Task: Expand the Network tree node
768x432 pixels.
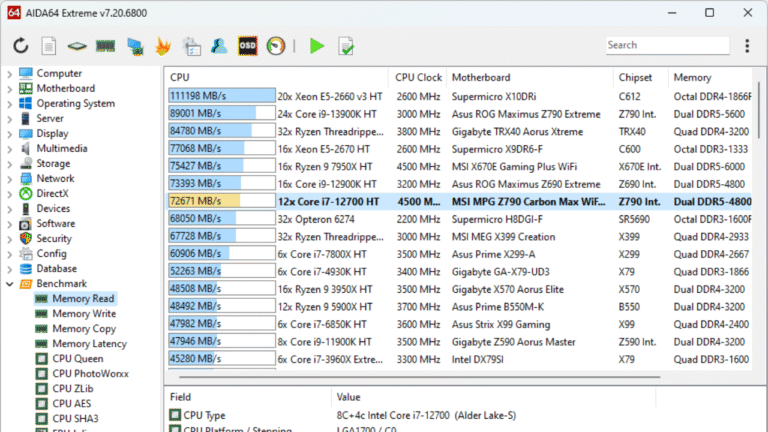Action: (x=9, y=179)
